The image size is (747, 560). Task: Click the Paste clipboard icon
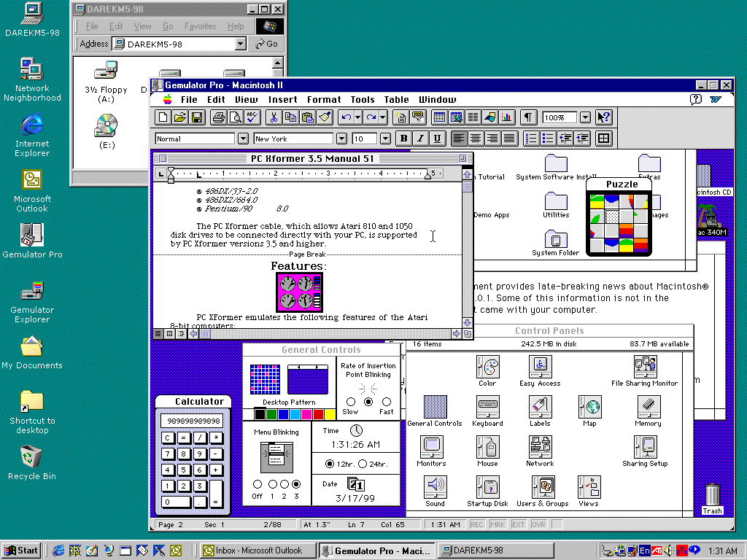[x=307, y=117]
